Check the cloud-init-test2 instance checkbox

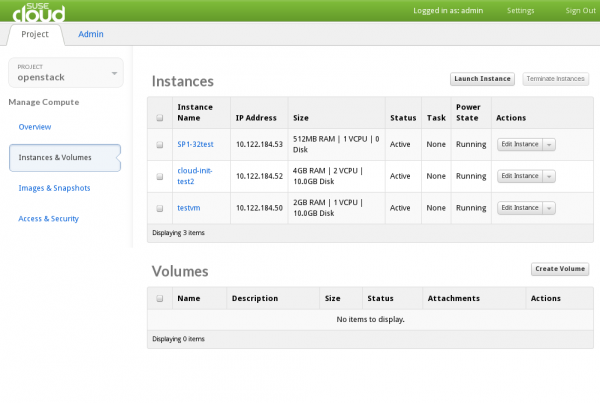tap(160, 176)
